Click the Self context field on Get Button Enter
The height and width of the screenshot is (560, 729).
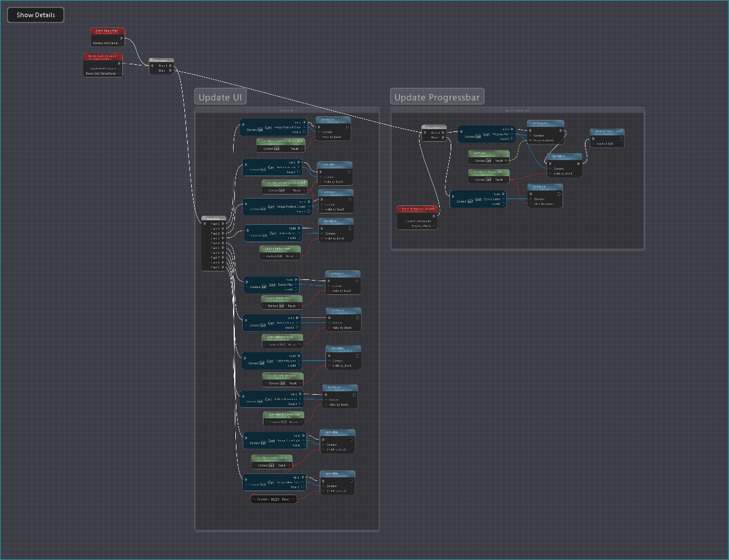(x=263, y=235)
